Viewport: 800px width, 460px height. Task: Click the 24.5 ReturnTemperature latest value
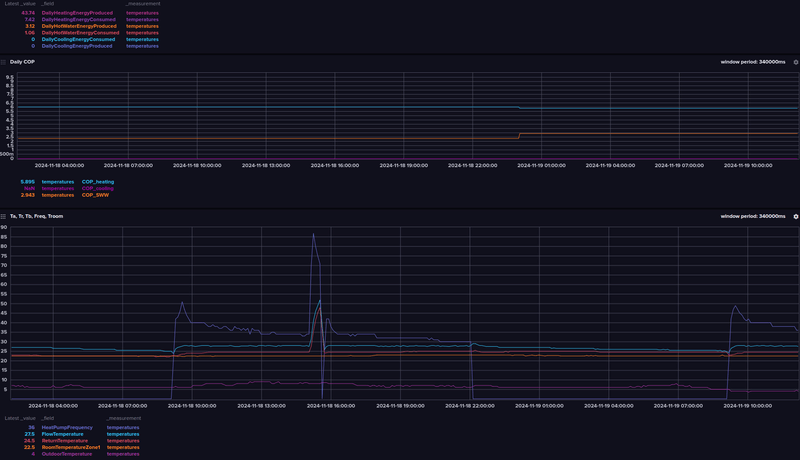[30, 441]
